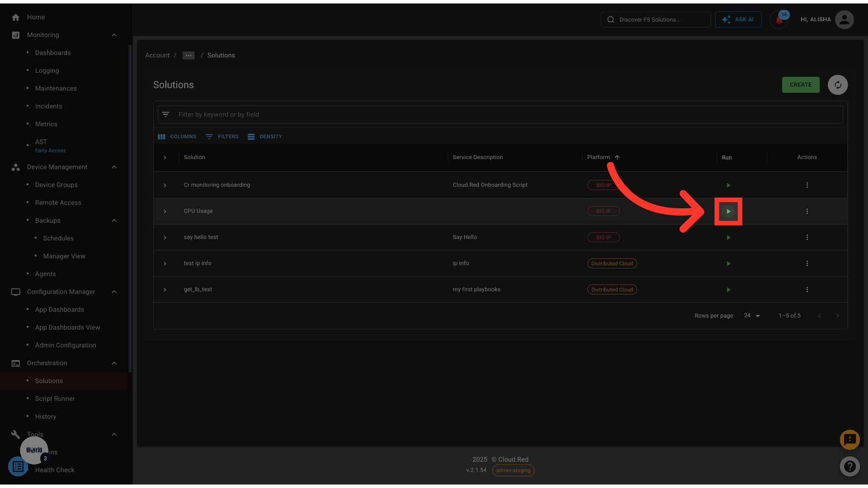Go to Dashboards in sidebar
The image size is (868, 488).
click(x=53, y=53)
